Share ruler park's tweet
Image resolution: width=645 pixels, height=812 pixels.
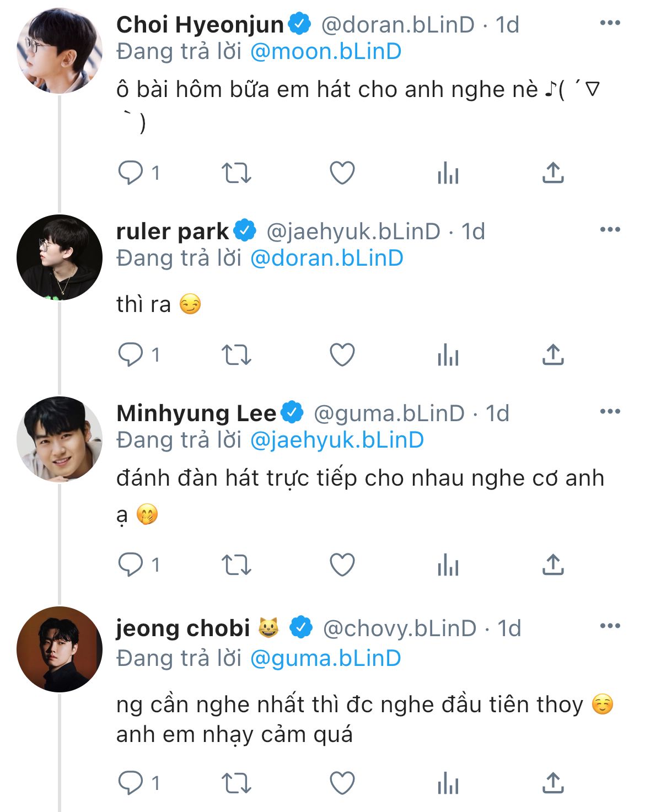[553, 355]
